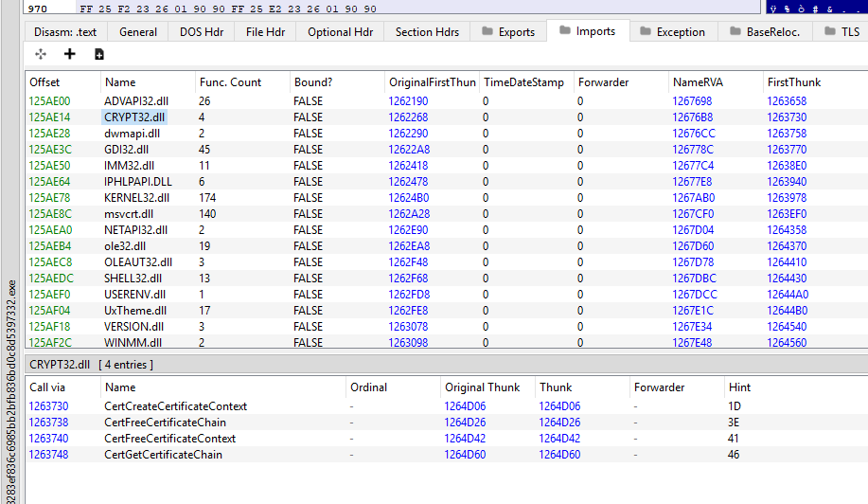Select the ADVAPI32.dll import row
The width and height of the screenshot is (868, 504).
446,101
